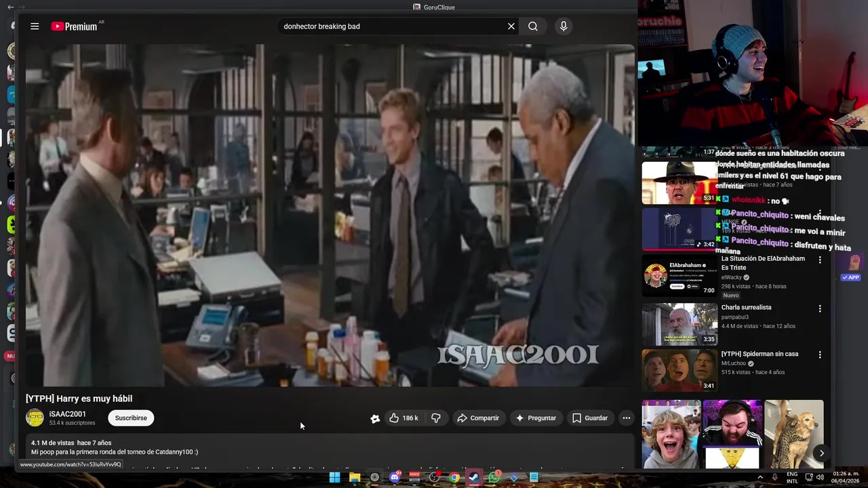Image resolution: width=868 pixels, height=488 pixels.
Task: Open the elWacky channel name
Action: [x=732, y=277]
